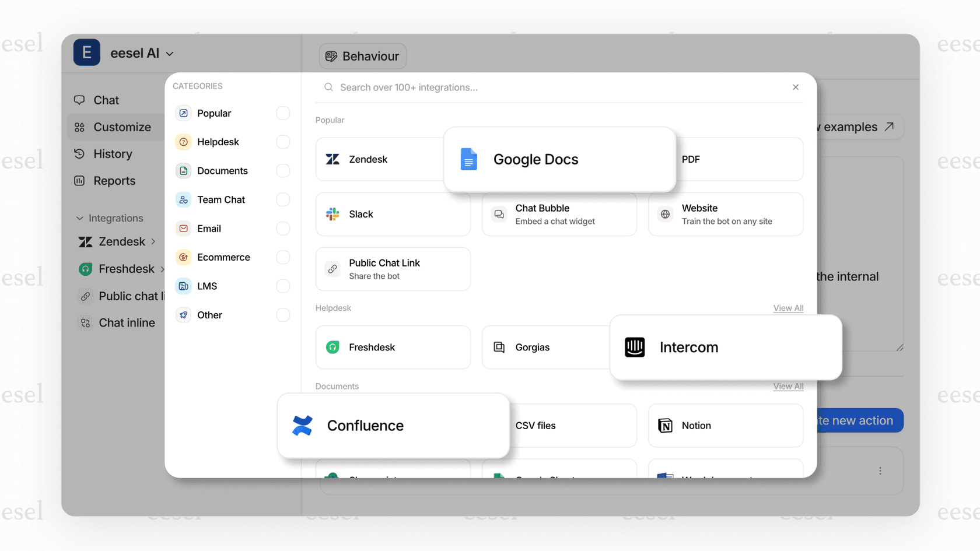Switch to the Behaviour tab
980x551 pixels.
[362, 56]
